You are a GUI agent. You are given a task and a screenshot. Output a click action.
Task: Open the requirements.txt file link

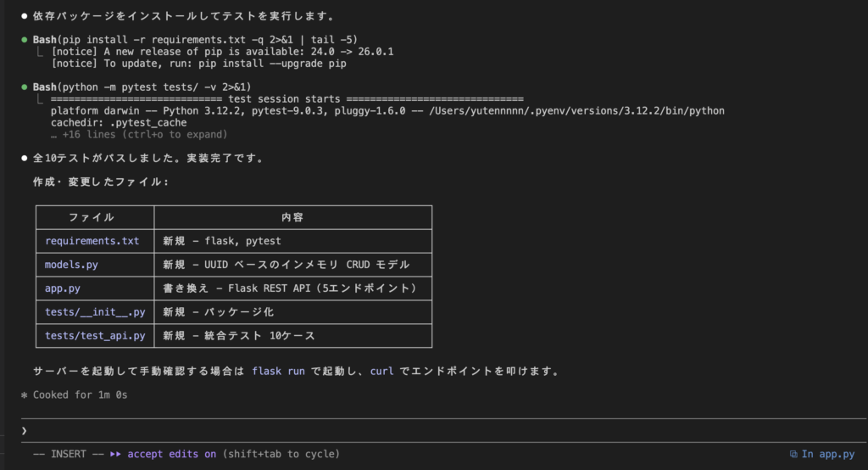(x=92, y=241)
